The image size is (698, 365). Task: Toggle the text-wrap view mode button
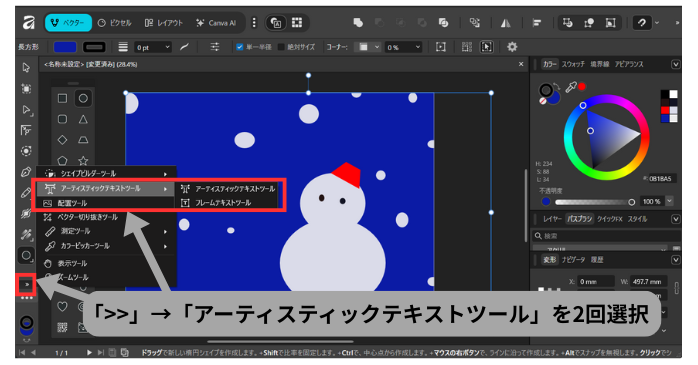(x=276, y=23)
